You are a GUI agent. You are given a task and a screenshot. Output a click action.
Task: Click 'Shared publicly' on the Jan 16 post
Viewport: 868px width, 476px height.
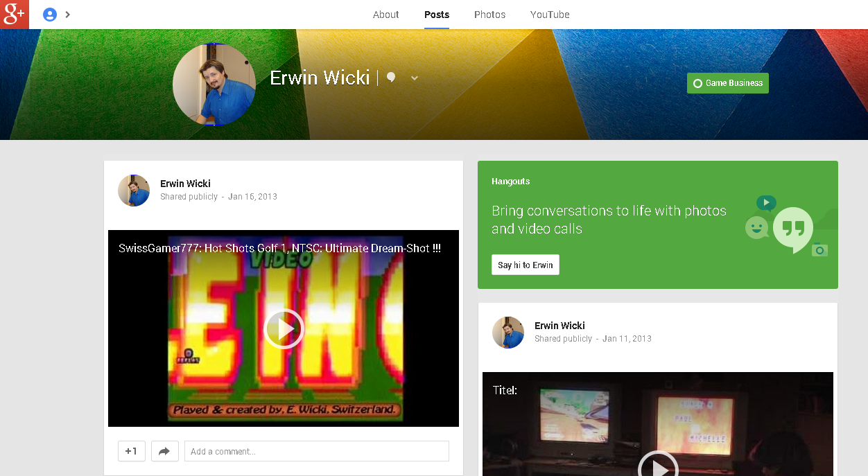(x=189, y=197)
